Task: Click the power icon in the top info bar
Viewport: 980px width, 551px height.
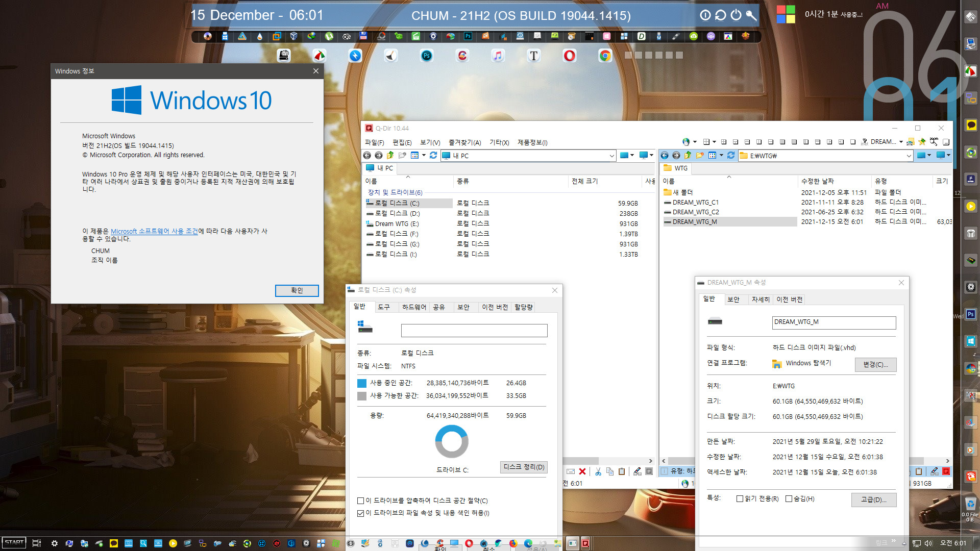Action: [x=736, y=15]
